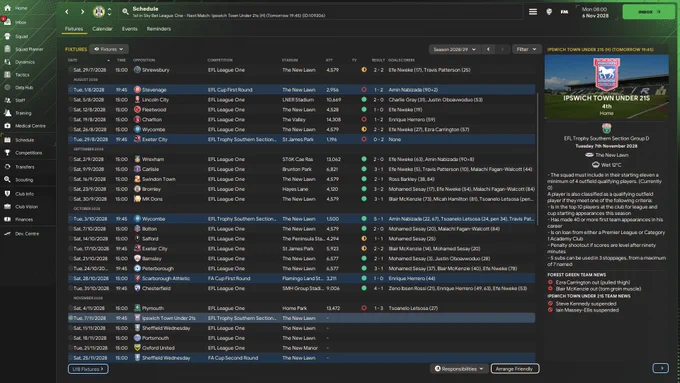Expand the side panel arrow button

point(660,368)
